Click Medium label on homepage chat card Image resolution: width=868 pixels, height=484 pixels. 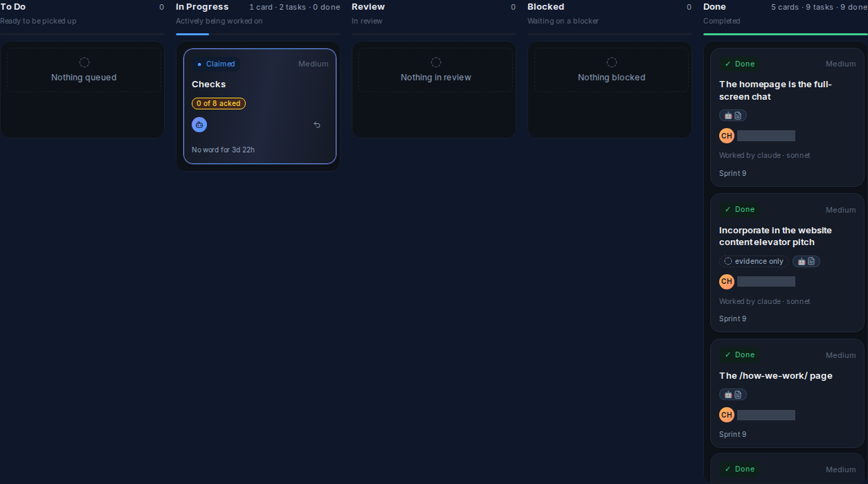point(841,64)
